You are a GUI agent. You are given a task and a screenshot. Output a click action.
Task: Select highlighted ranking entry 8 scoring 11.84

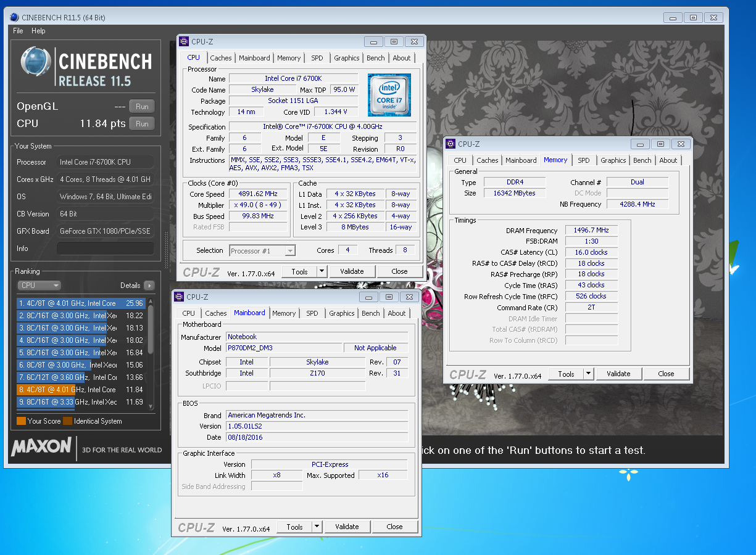click(x=81, y=390)
